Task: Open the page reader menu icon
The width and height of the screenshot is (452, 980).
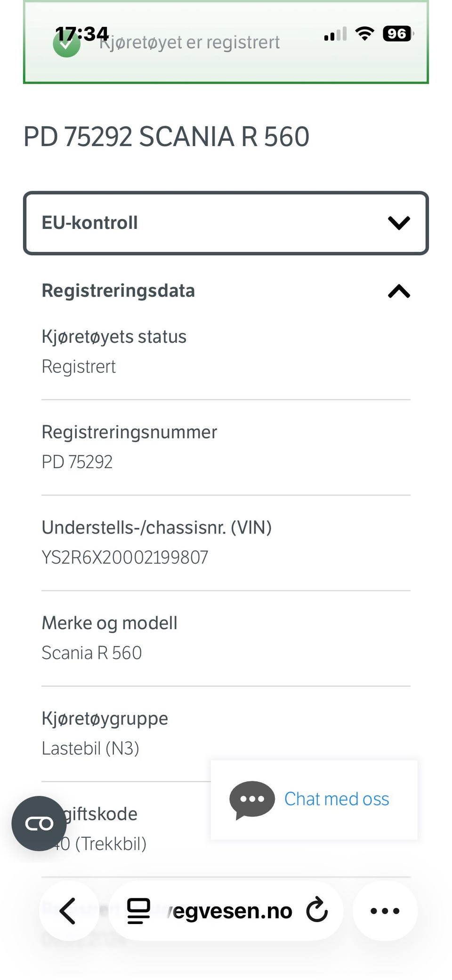Action: pyautogui.click(x=139, y=911)
